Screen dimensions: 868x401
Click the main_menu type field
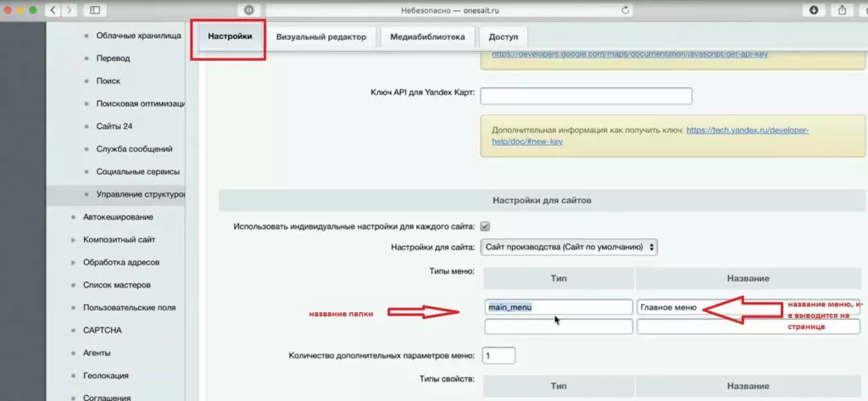tap(558, 307)
